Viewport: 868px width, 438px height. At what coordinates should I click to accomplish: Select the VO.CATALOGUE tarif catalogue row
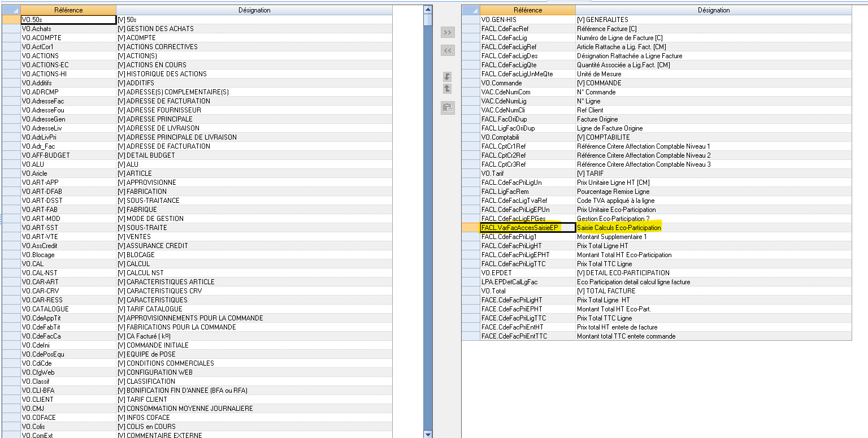pyautogui.click(x=68, y=309)
